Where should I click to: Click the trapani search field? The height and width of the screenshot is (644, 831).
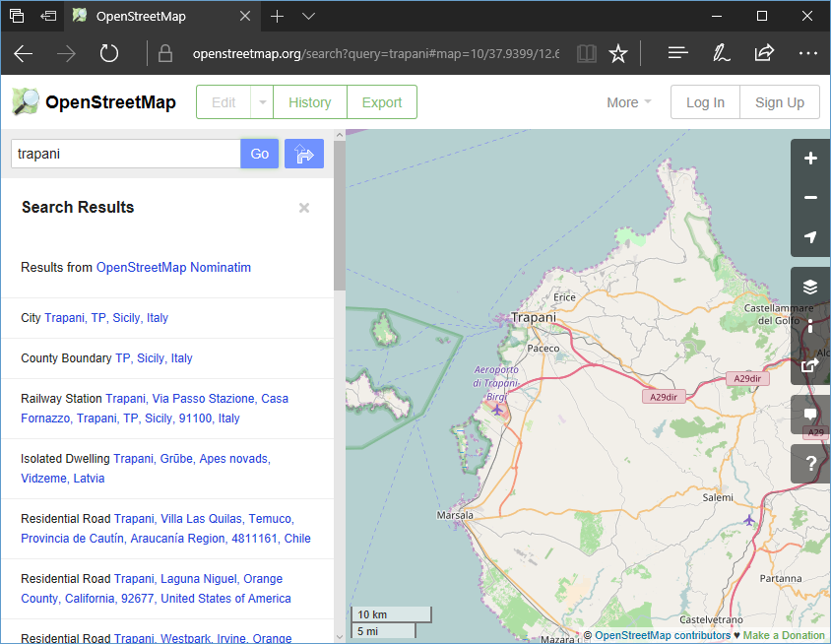click(x=126, y=154)
